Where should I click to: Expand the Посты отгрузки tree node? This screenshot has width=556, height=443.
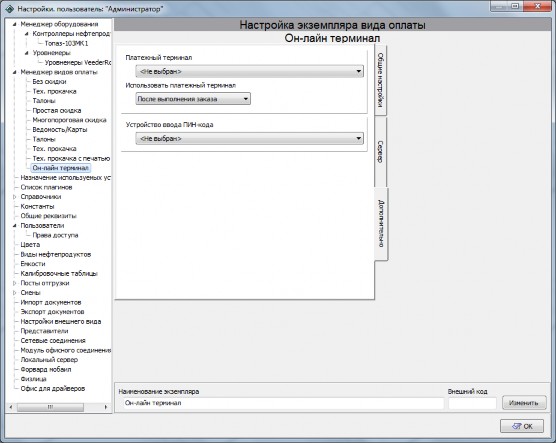pyautogui.click(x=15, y=283)
